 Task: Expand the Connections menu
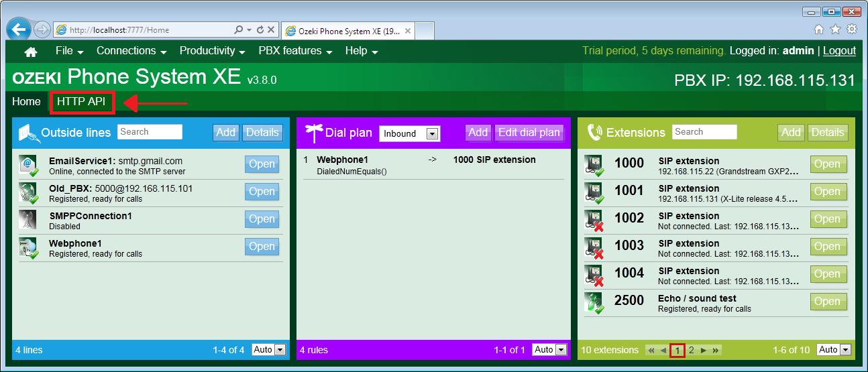(x=131, y=51)
